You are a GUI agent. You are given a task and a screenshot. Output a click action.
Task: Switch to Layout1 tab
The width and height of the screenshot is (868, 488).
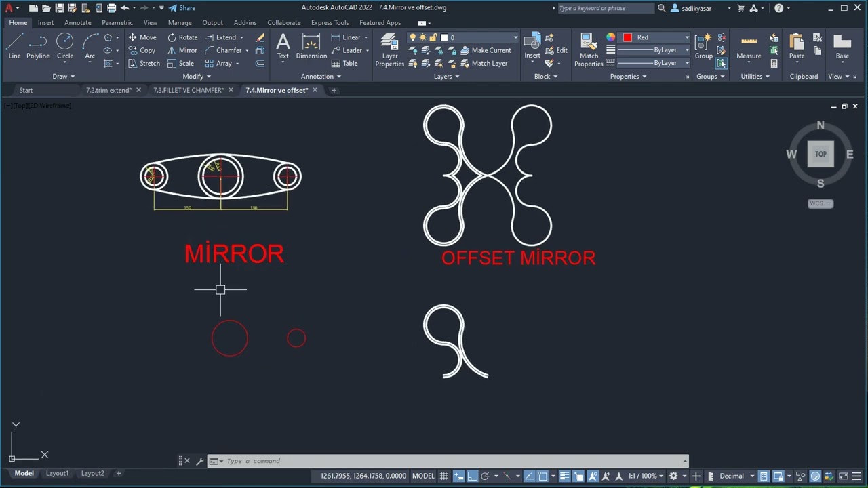coord(57,473)
